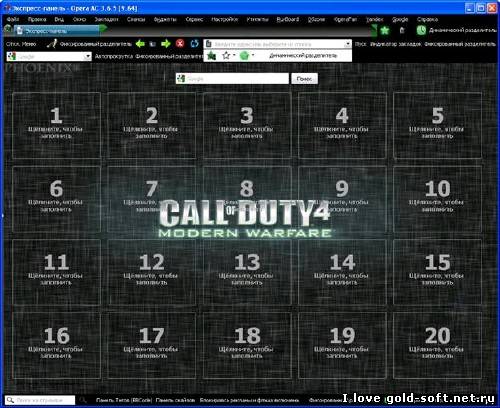Open the Закладки menu
The width and height of the screenshot is (500, 408).
106,19
